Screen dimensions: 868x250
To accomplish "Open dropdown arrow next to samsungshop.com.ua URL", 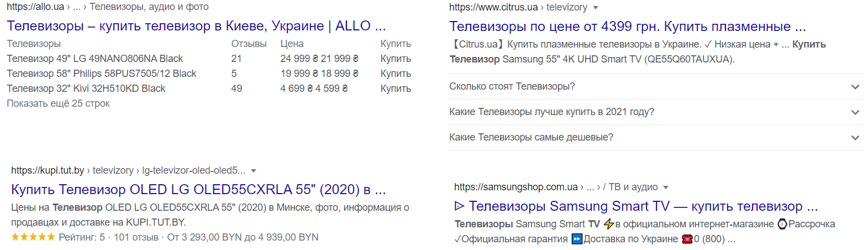I will coord(666,187).
